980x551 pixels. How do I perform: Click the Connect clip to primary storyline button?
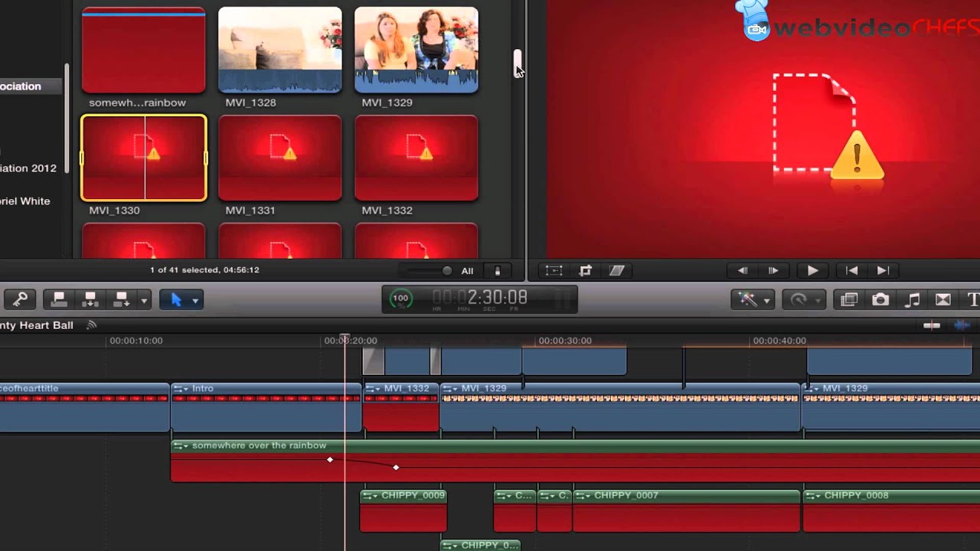58,300
